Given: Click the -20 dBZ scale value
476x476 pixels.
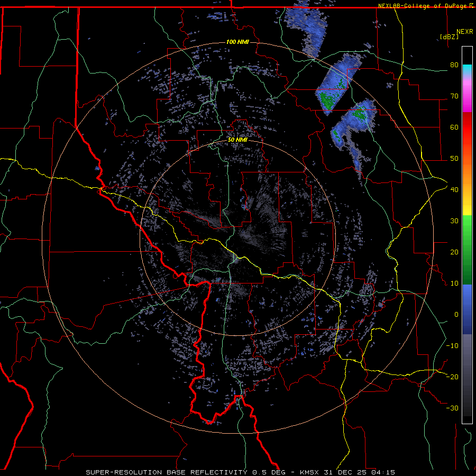Looking at the screenshot, I should pyautogui.click(x=452, y=377).
